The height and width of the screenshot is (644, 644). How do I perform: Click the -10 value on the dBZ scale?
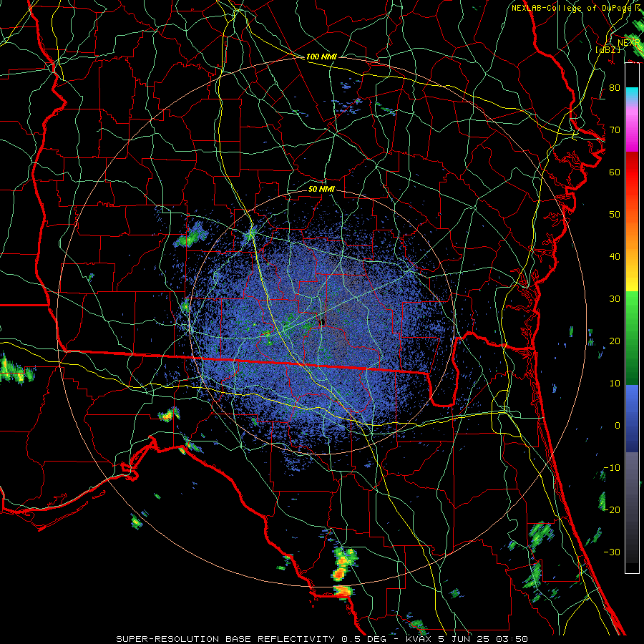click(x=612, y=468)
